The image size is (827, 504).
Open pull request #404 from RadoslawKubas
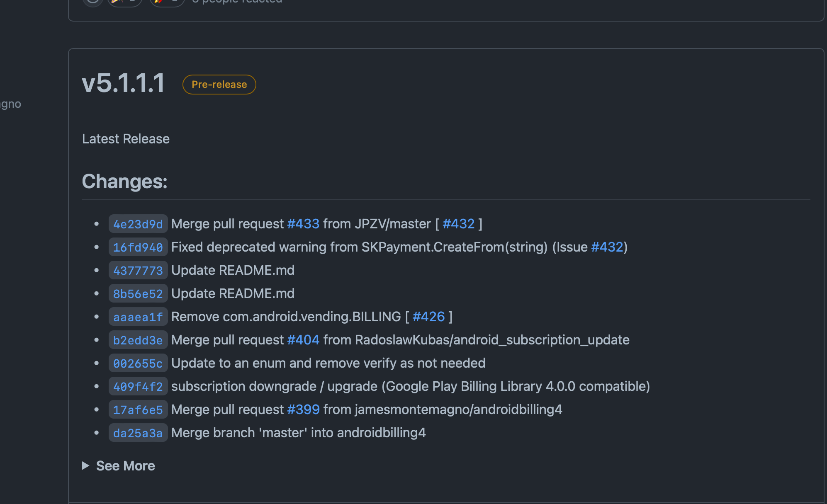303,339
